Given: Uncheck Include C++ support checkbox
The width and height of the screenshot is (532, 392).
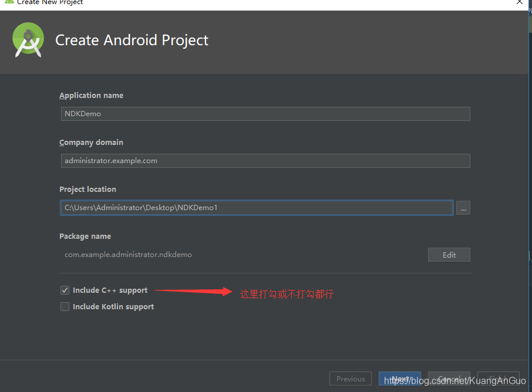Looking at the screenshot, I should click(x=65, y=290).
